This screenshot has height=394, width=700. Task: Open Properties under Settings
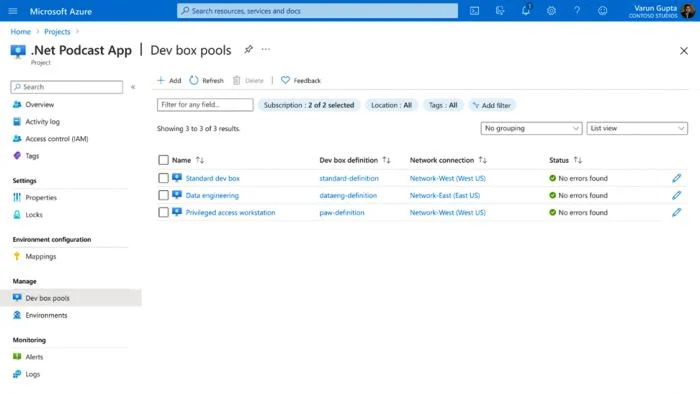(41, 197)
